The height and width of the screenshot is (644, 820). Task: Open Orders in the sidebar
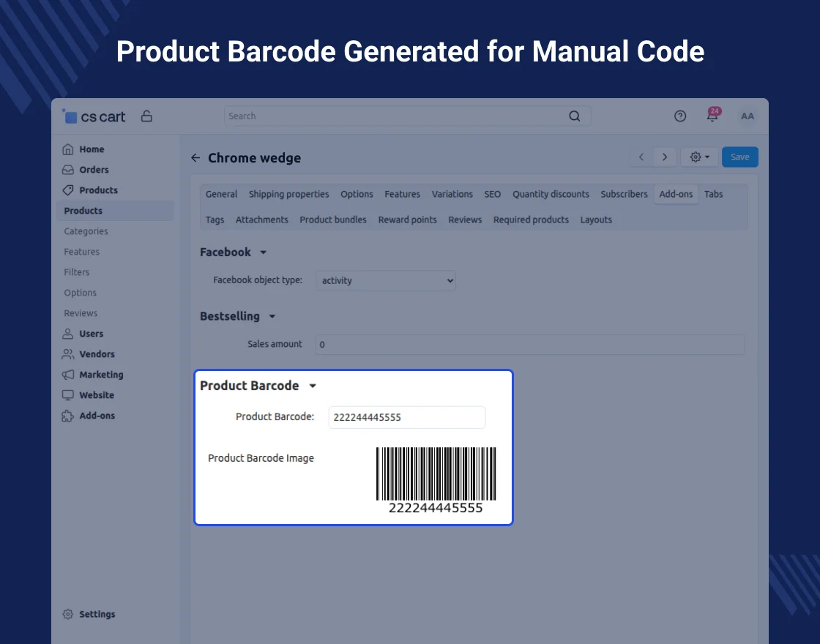tap(94, 170)
